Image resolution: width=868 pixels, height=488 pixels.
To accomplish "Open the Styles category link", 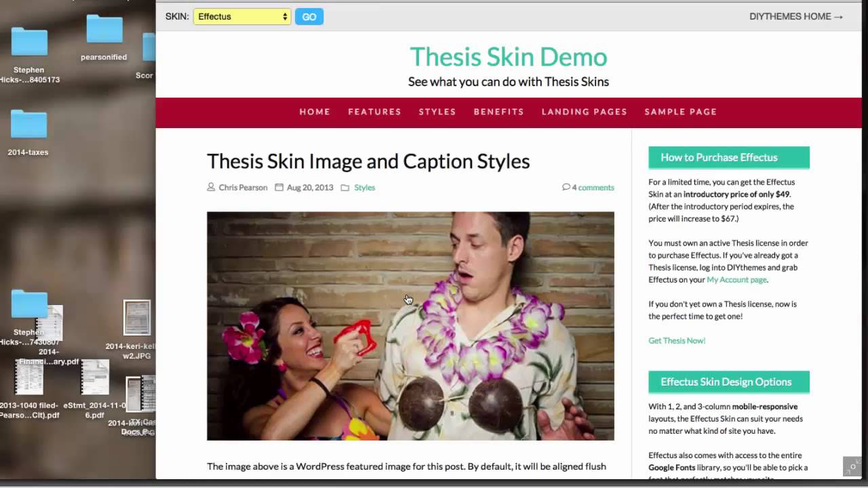I will tap(364, 188).
